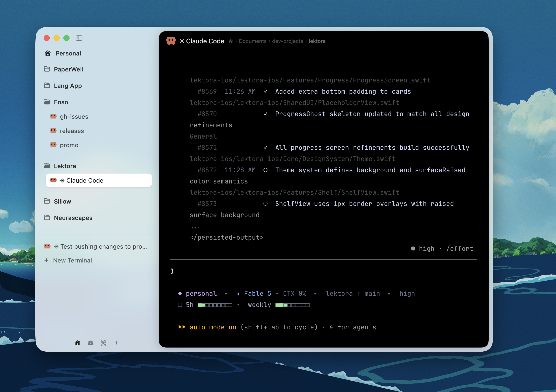Toggle the sidebar panel icon
The image size is (556, 392).
click(x=79, y=38)
